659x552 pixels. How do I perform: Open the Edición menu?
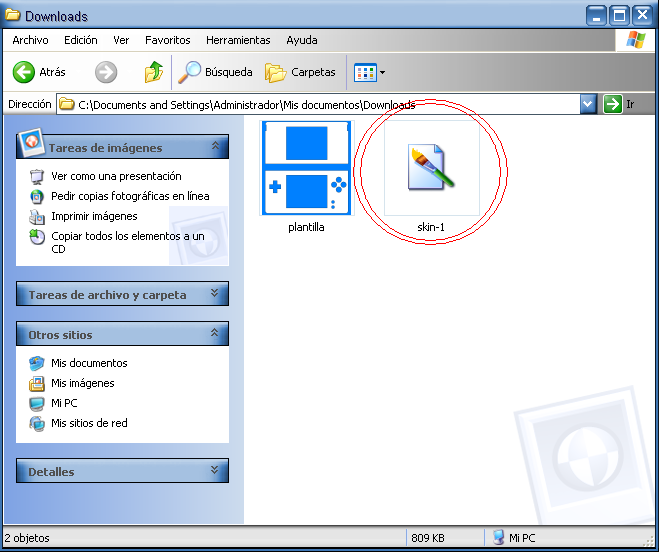click(81, 40)
